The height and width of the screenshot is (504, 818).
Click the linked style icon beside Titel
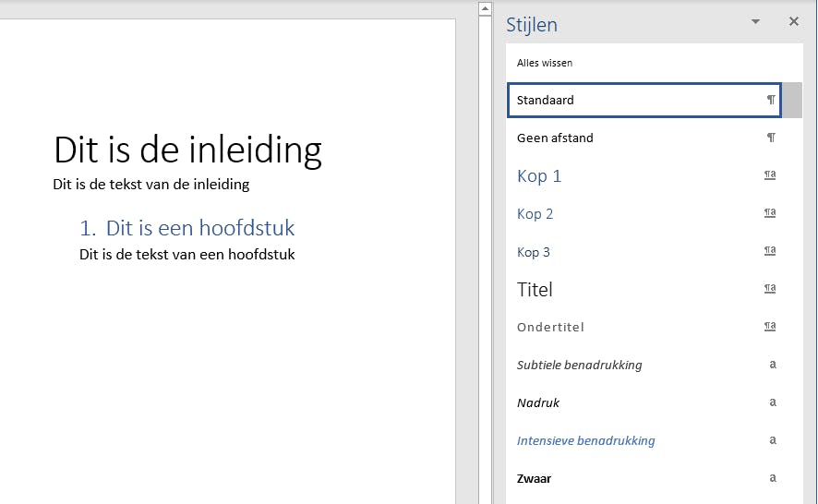[770, 289]
